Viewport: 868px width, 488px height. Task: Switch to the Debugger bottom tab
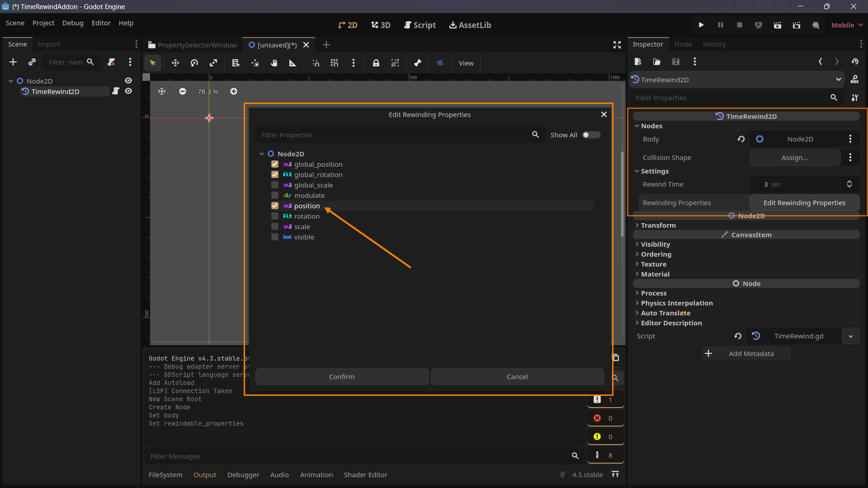pos(243,475)
